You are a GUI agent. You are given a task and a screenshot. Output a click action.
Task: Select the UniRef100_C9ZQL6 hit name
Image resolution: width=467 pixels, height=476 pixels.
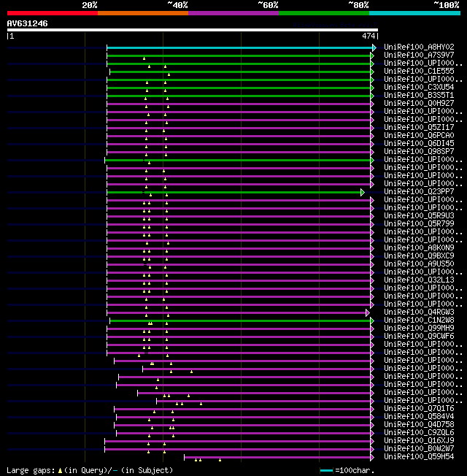pos(419,433)
